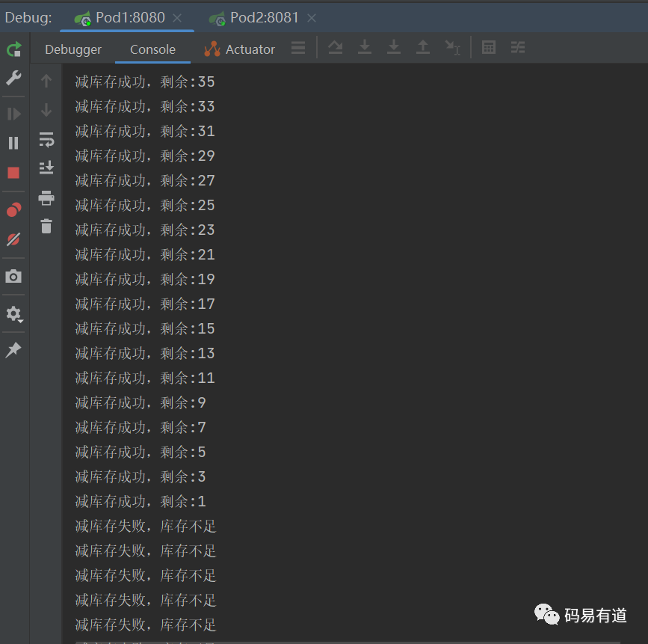This screenshot has height=644, width=648.
Task: Close the Pod1:8080 session tab
Action: pyautogui.click(x=177, y=18)
